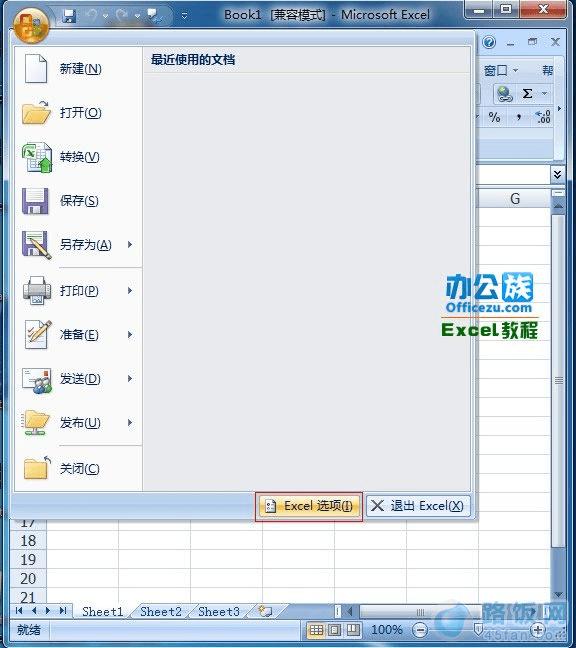Choose Convert (转换) from the Office menu

click(x=79, y=157)
